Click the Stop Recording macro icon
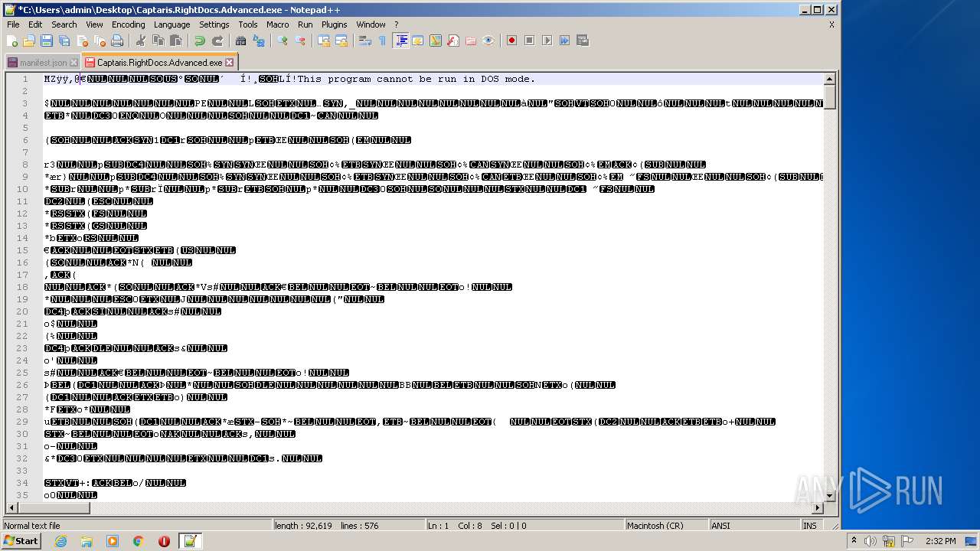The width and height of the screenshot is (980, 551). (x=529, y=41)
